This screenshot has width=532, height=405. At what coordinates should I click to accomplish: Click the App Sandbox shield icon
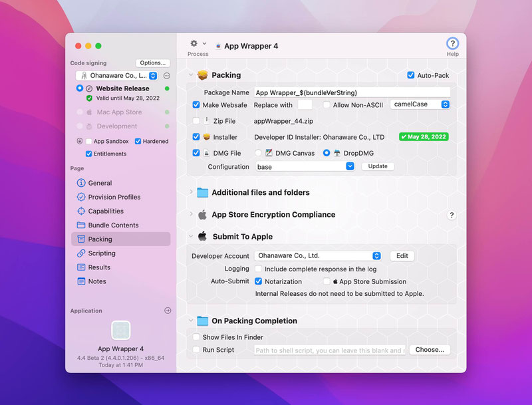click(x=80, y=141)
